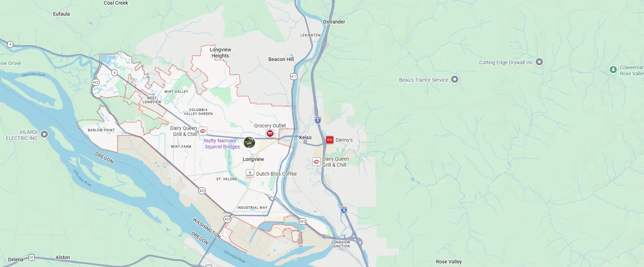
Task: Click the Longview city name label
Action: click(x=253, y=159)
